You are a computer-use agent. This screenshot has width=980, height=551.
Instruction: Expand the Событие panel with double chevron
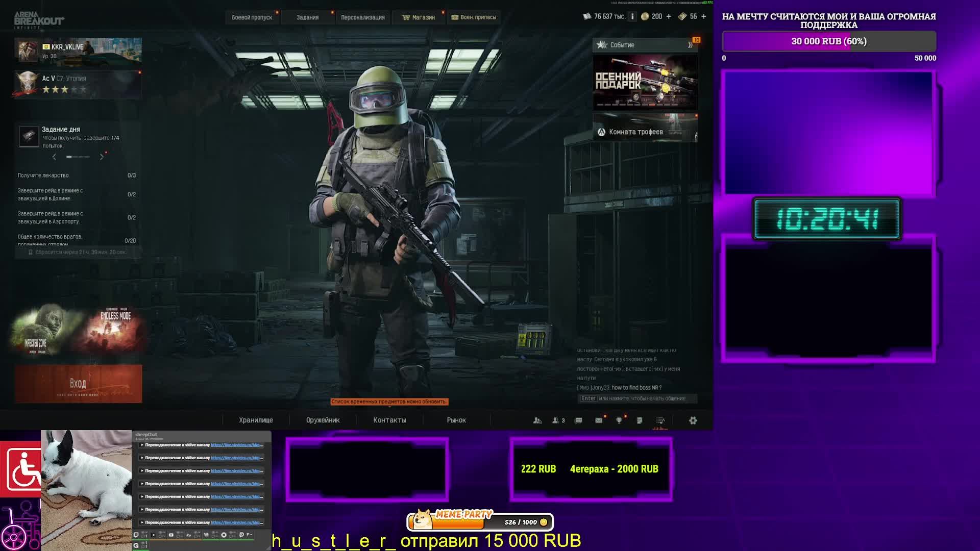click(x=690, y=45)
